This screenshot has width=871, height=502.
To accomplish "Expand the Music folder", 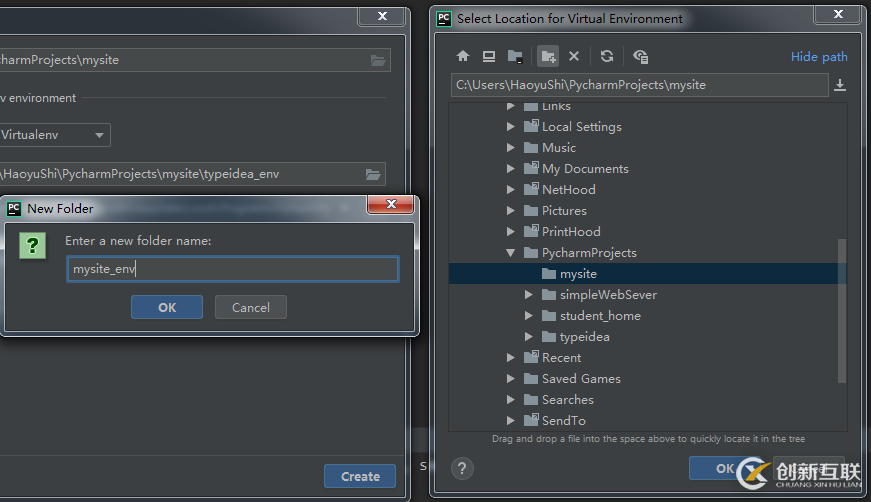I will click(x=510, y=148).
